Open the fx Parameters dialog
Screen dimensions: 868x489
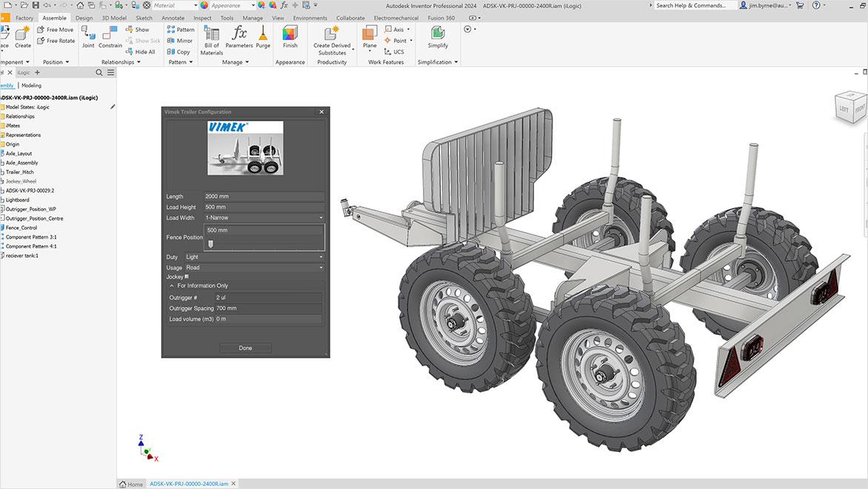239,37
